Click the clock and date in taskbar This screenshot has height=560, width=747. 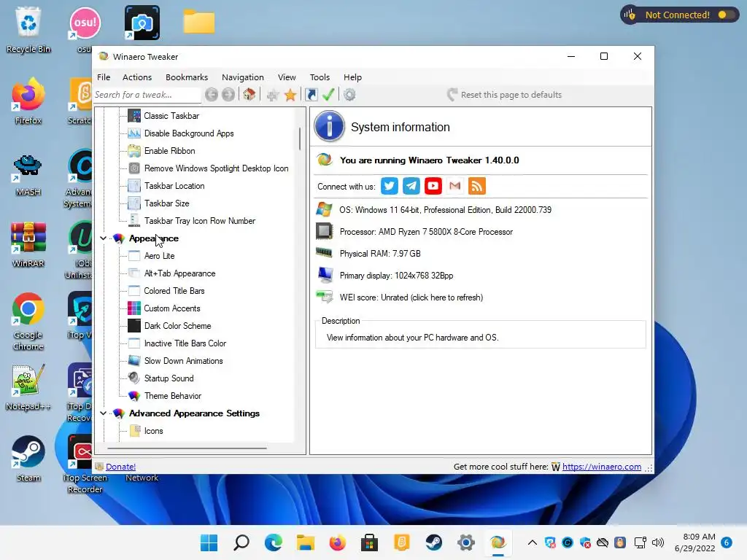click(695, 542)
